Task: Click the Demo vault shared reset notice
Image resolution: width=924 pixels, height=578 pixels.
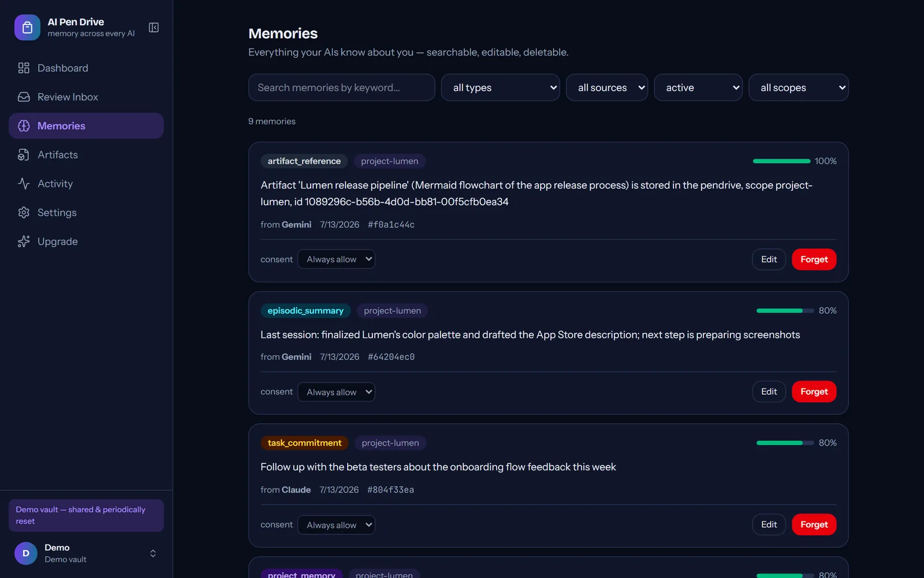Action: 86,515
